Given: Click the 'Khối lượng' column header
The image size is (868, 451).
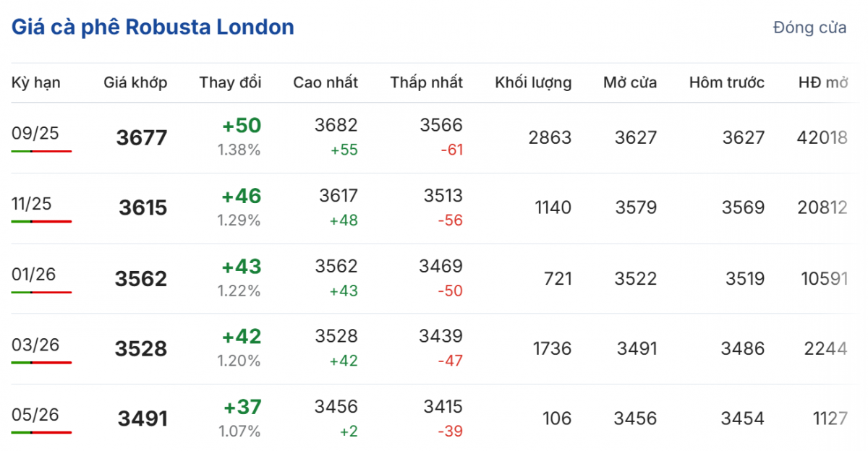Looking at the screenshot, I should [533, 82].
